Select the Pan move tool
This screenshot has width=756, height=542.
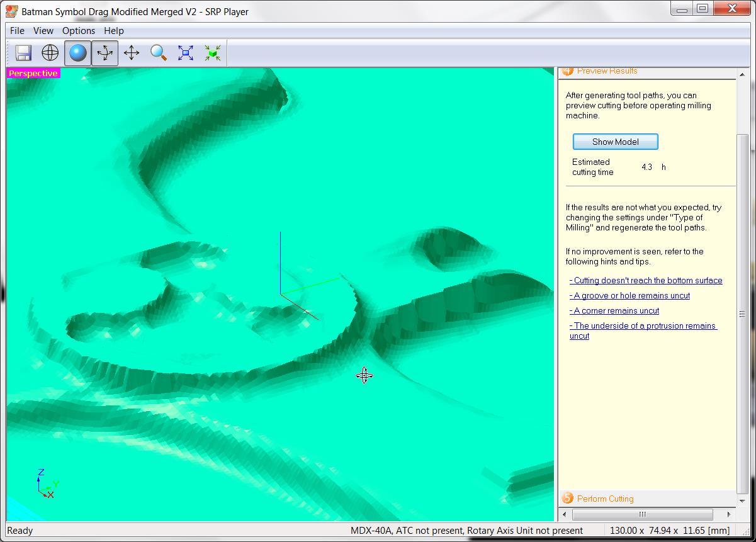coord(132,53)
